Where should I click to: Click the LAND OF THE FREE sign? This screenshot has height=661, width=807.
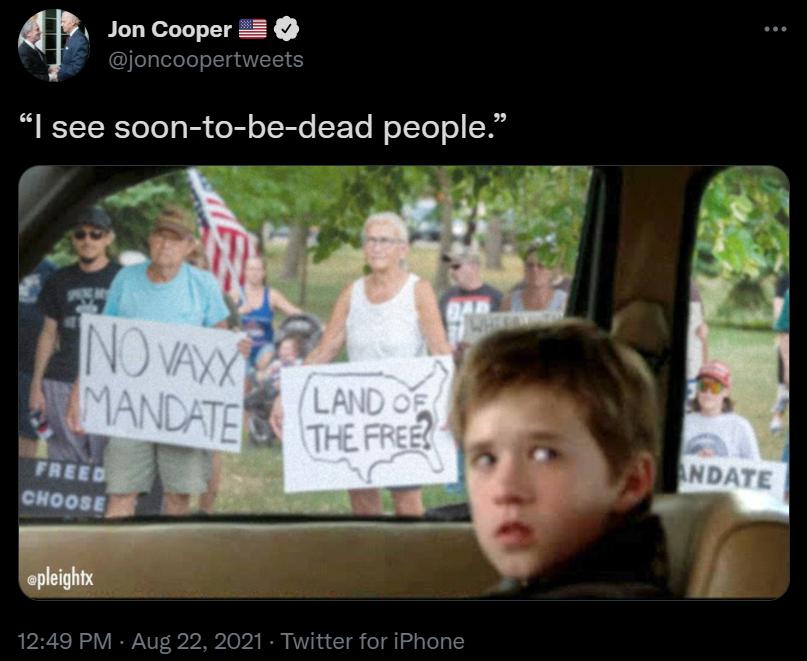pyautogui.click(x=369, y=424)
